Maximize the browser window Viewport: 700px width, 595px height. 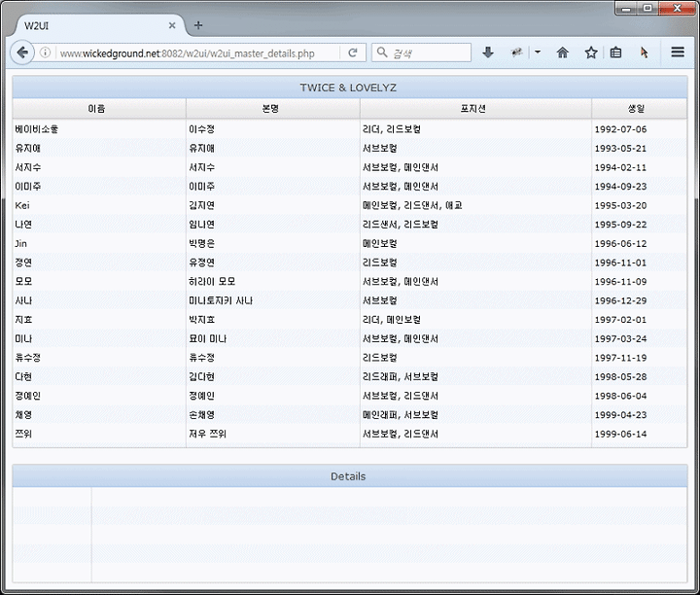[647, 8]
